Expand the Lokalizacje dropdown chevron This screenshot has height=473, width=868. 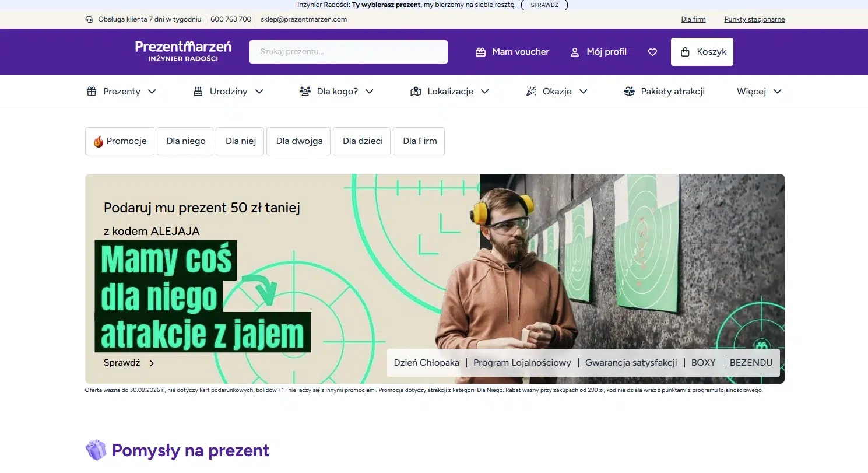click(485, 92)
